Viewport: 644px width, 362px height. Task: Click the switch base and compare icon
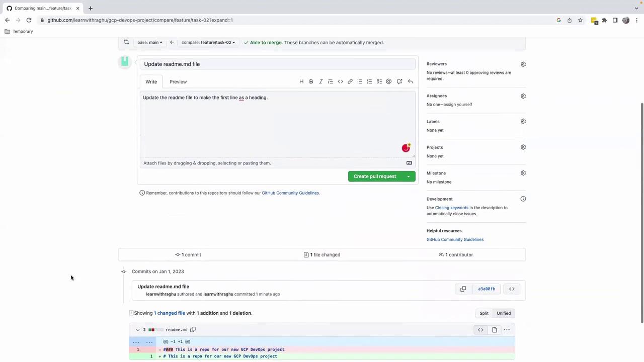click(126, 42)
